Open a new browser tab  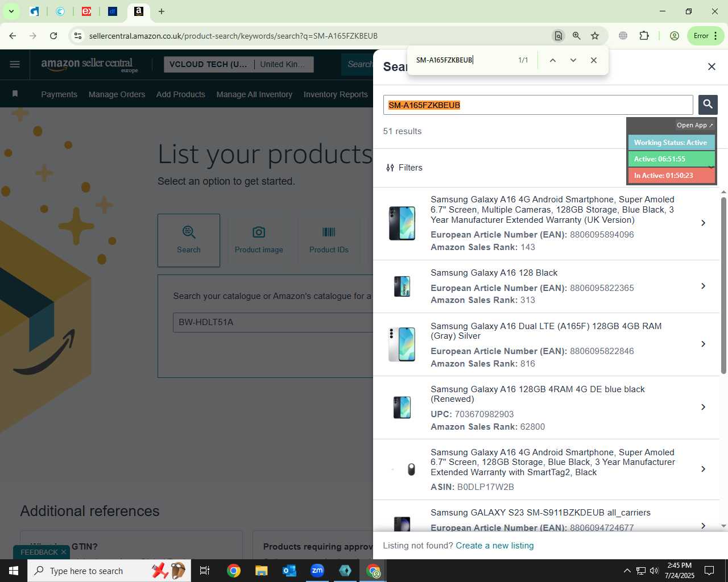pyautogui.click(x=162, y=11)
